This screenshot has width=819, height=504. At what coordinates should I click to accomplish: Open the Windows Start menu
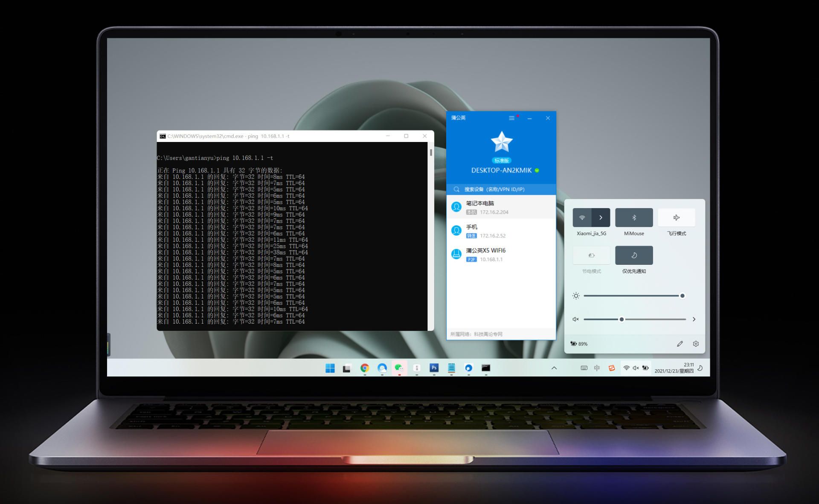click(x=330, y=368)
